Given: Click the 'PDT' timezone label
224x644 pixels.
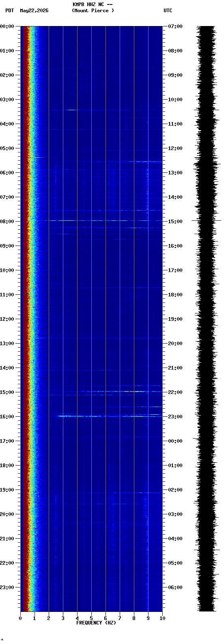Looking at the screenshot, I should 9,11.
